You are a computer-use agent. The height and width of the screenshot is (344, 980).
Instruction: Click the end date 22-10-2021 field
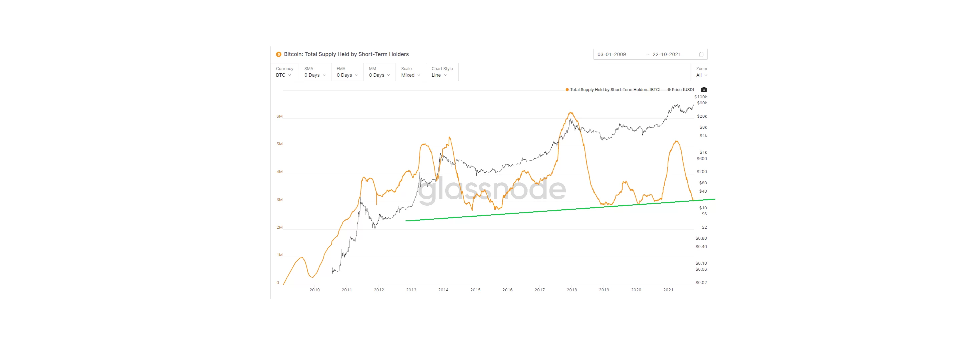[x=666, y=54]
